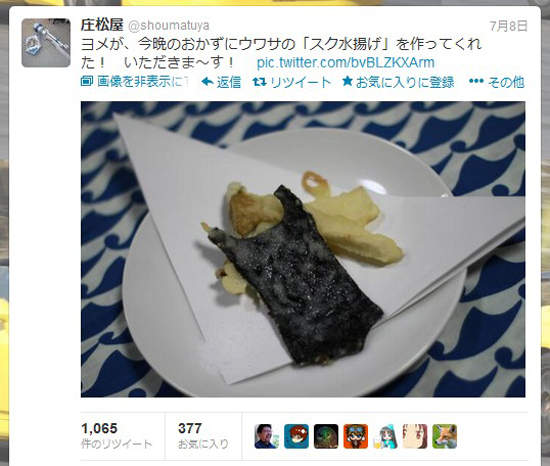Open the red-haired character avatar on blue
Image resolution: width=550 pixels, height=466 pixels.
(x=296, y=436)
